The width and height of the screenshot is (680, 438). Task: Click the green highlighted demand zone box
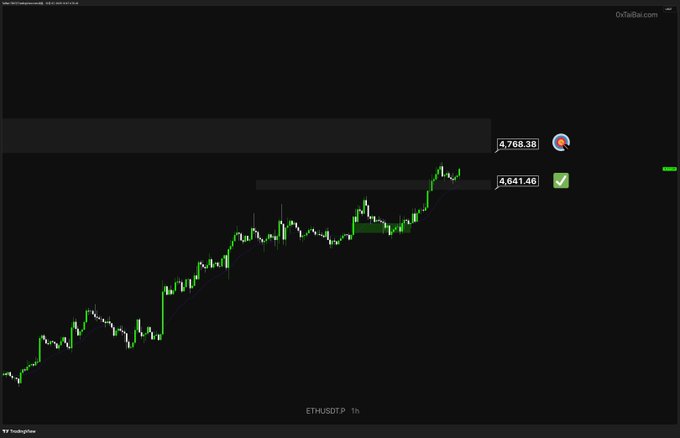coord(382,228)
